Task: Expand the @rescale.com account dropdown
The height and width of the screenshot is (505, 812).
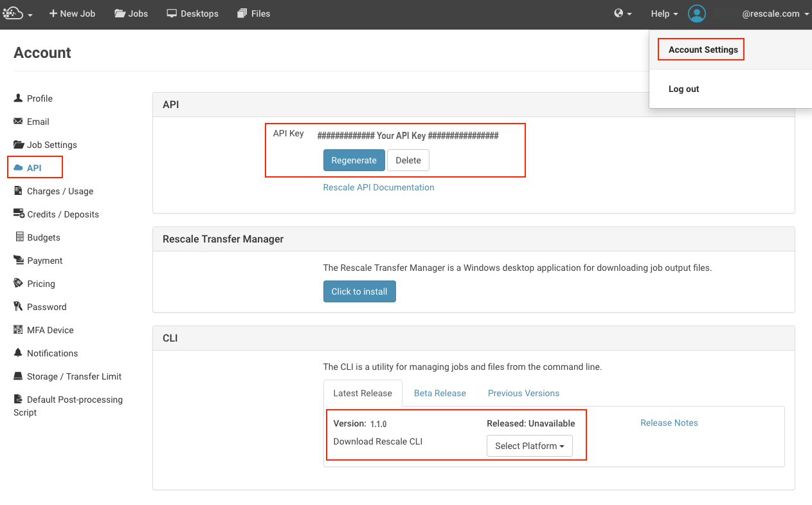Action: (775, 14)
